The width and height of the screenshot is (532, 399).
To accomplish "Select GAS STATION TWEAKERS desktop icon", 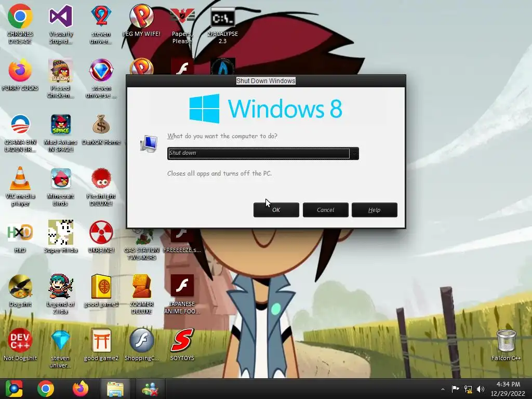I will click(x=141, y=244).
